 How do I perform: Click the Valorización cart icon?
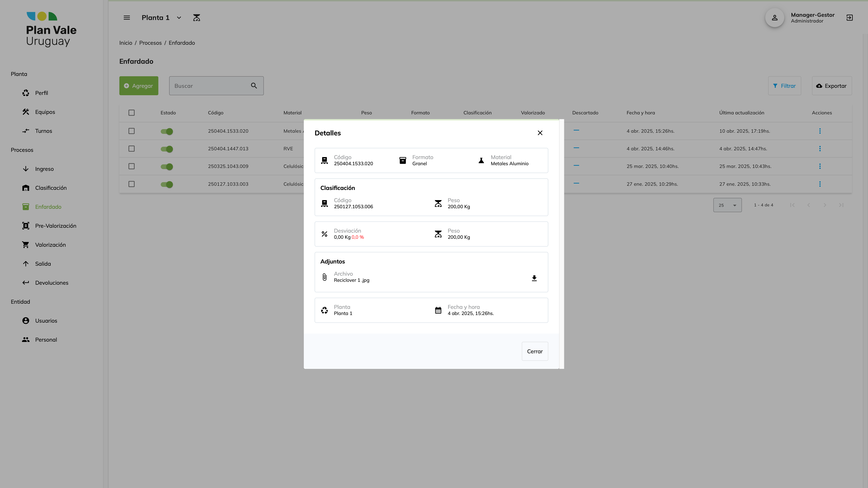tap(26, 245)
